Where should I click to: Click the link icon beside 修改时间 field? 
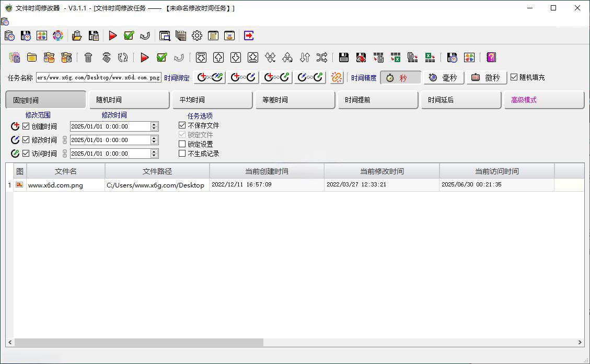65,140
